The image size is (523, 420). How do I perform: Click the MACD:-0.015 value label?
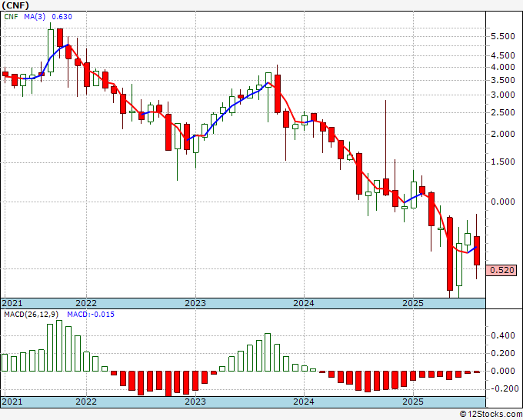click(x=91, y=315)
